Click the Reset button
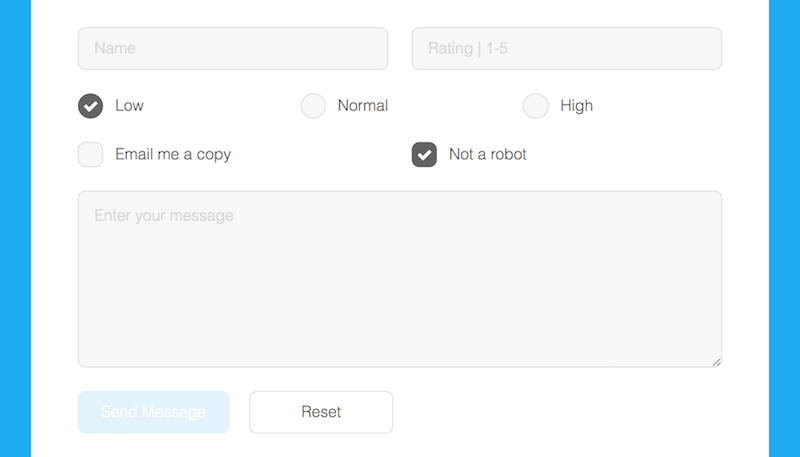The image size is (800, 457). click(x=321, y=412)
